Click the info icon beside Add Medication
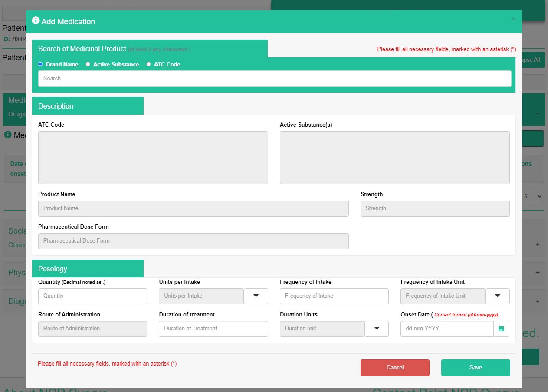 point(36,20)
